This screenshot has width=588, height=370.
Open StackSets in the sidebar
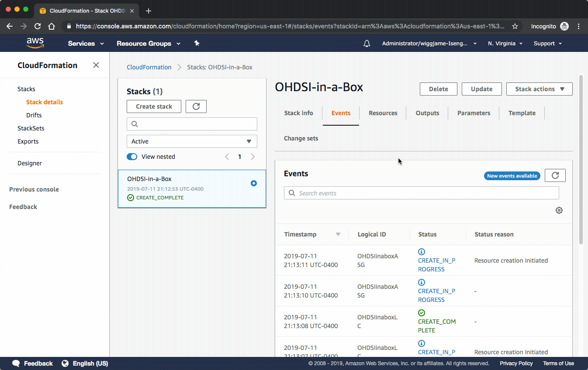(31, 128)
